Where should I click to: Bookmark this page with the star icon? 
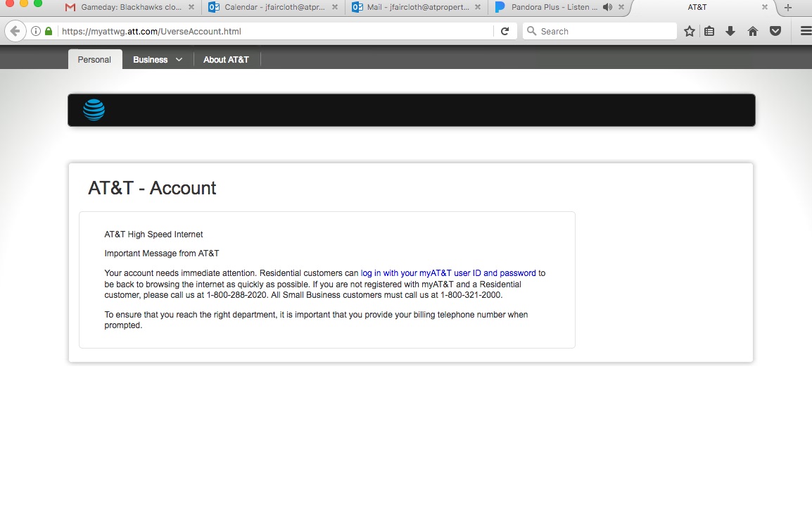click(x=690, y=31)
